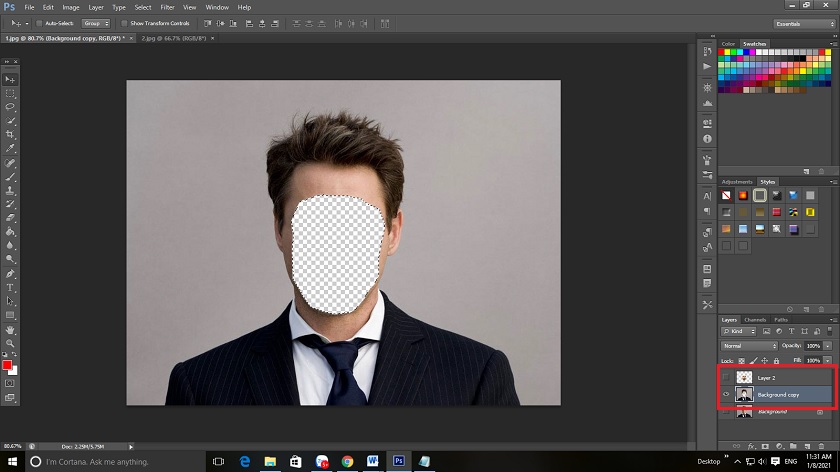Image resolution: width=840 pixels, height=472 pixels.
Task: Open Swatches panel flyout menu
Action: click(x=833, y=44)
